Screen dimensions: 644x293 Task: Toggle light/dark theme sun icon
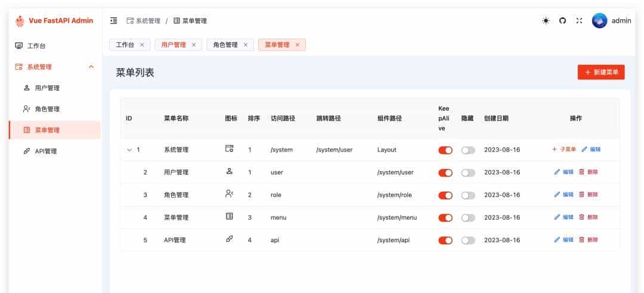(546, 20)
